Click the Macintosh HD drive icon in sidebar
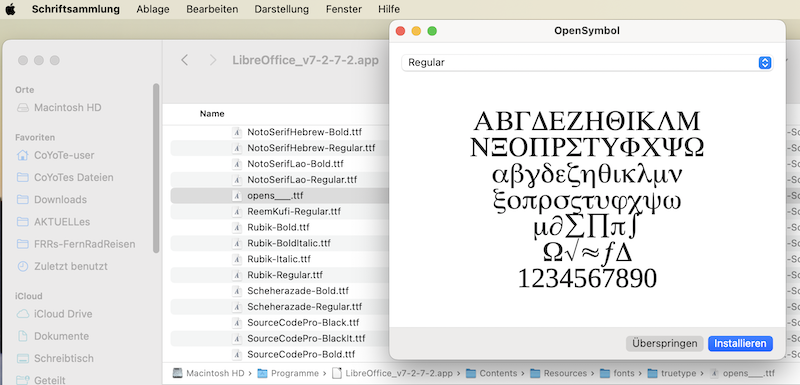Image resolution: width=800 pixels, height=385 pixels. pos(22,108)
